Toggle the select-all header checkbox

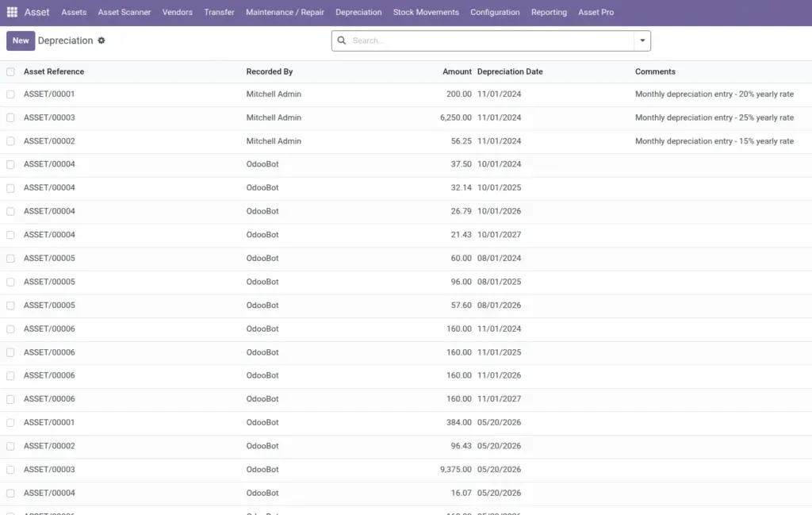click(10, 72)
